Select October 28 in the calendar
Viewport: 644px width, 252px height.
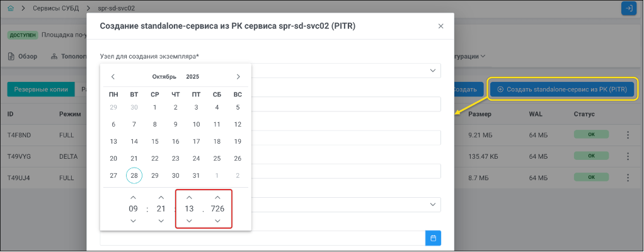point(134,176)
